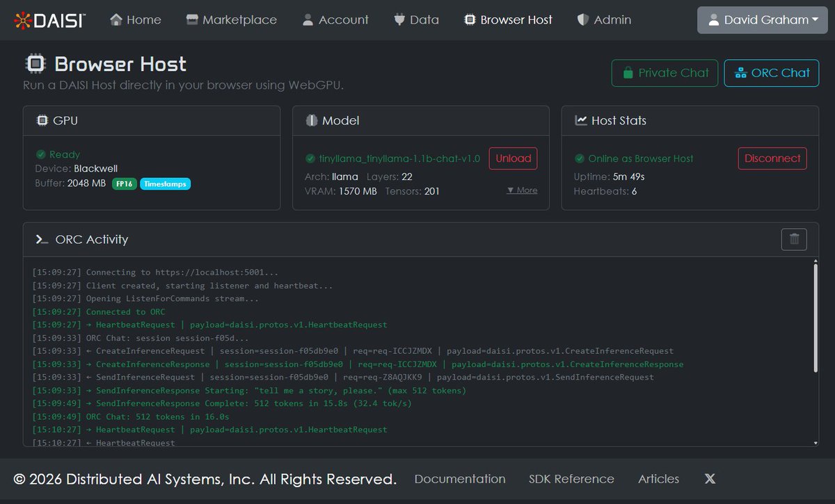Go to the Home menu item
The image size is (835, 504).
(136, 19)
